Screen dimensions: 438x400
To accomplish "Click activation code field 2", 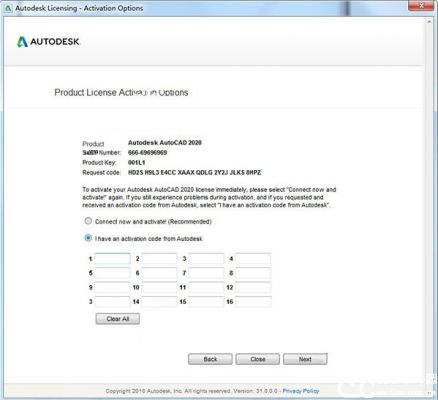I will pos(159,259).
